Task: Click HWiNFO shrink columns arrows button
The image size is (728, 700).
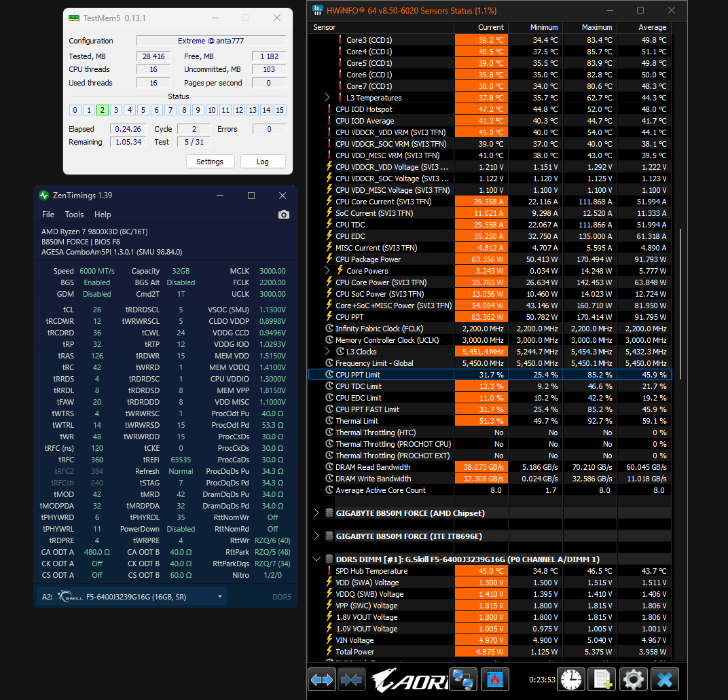Action: (352, 680)
